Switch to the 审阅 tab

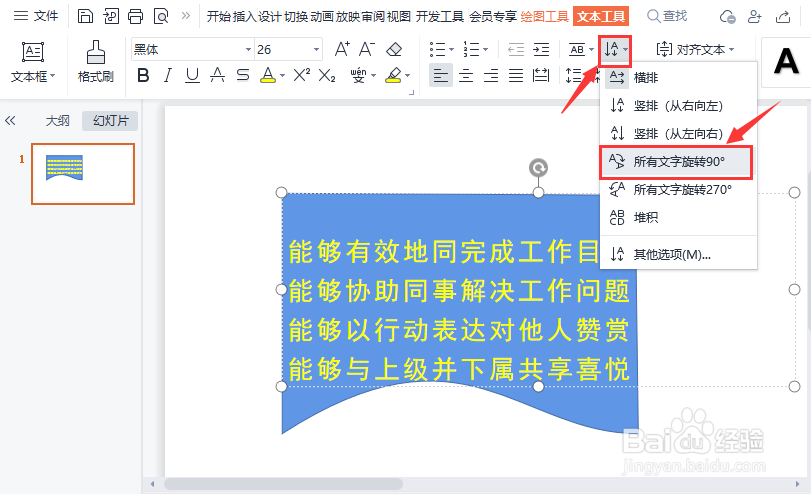click(x=373, y=17)
